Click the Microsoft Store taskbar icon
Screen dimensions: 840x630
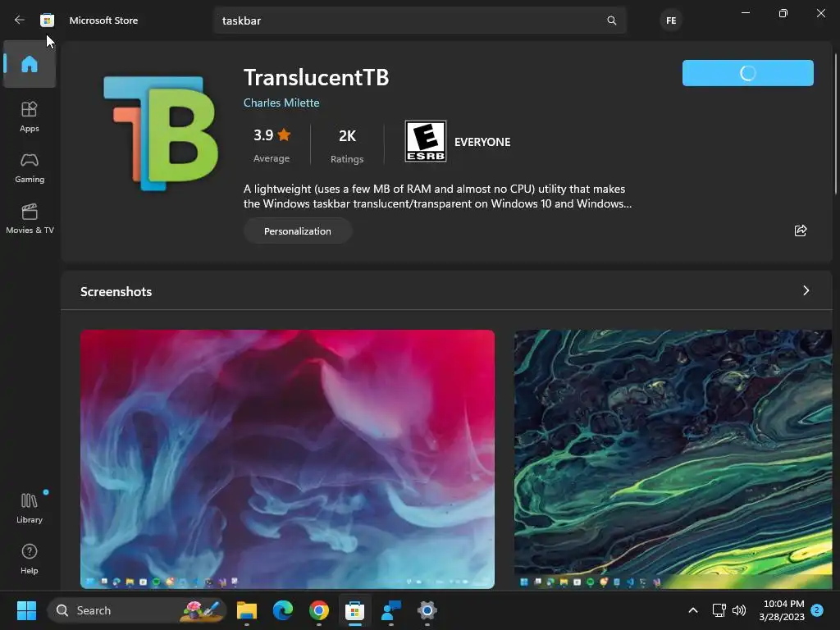[x=354, y=610]
